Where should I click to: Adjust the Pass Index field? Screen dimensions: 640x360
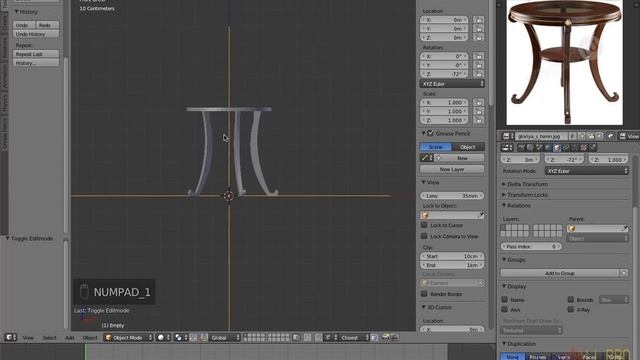[x=531, y=247]
